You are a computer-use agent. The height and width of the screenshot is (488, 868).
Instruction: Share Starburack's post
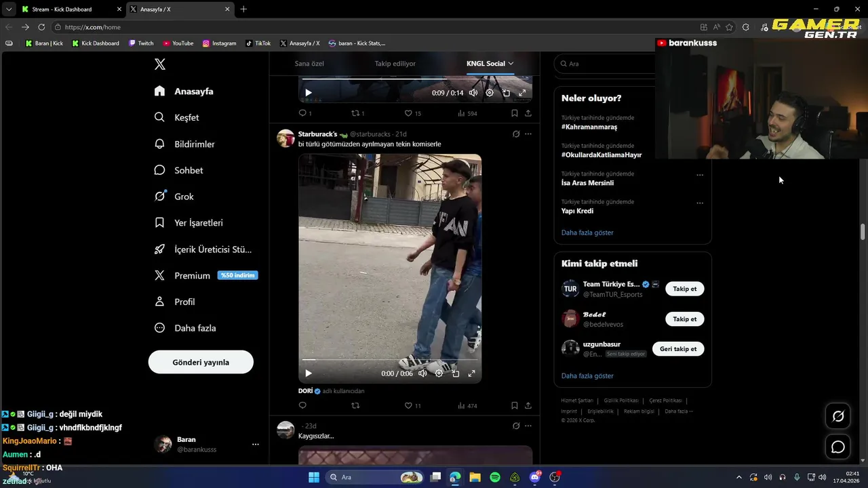click(528, 405)
